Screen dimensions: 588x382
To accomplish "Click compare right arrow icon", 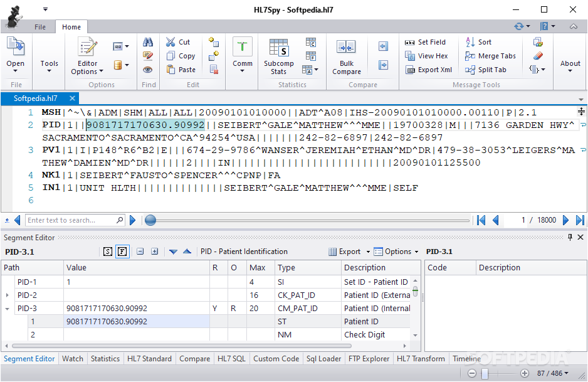I will (383, 65).
